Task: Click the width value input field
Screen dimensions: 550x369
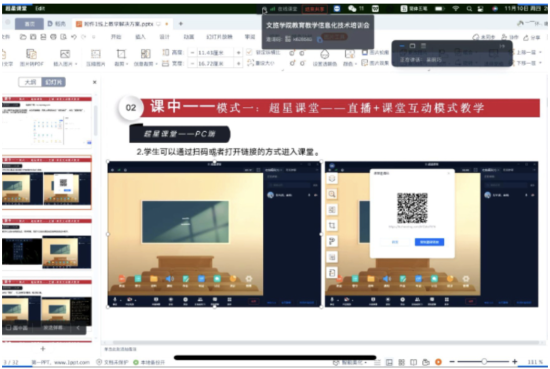Action: (x=215, y=63)
